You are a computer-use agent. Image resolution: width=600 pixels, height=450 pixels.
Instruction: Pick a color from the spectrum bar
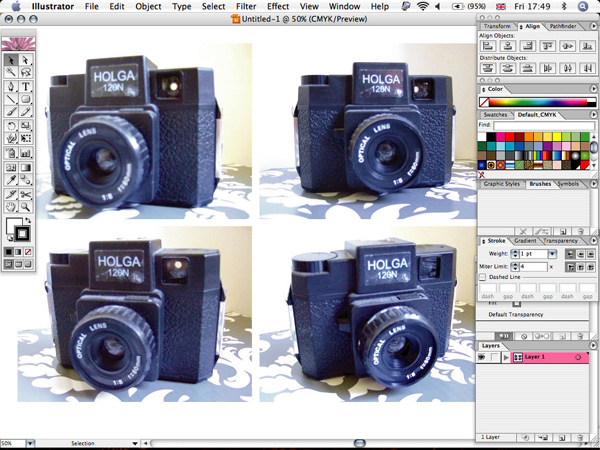(x=538, y=102)
